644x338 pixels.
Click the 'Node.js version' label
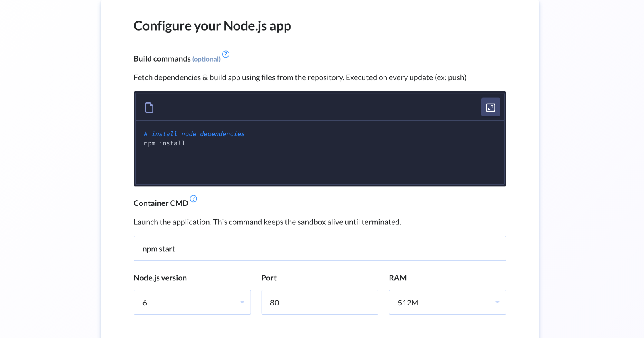tap(160, 278)
